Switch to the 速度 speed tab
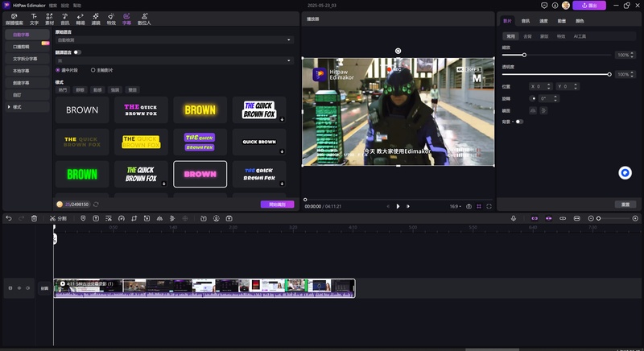The height and width of the screenshot is (351, 644). (x=544, y=22)
